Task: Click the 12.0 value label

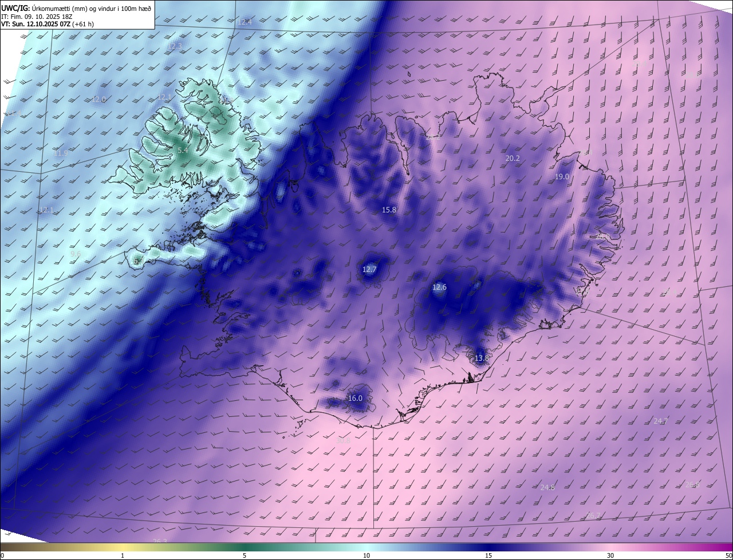Action: 99,100
